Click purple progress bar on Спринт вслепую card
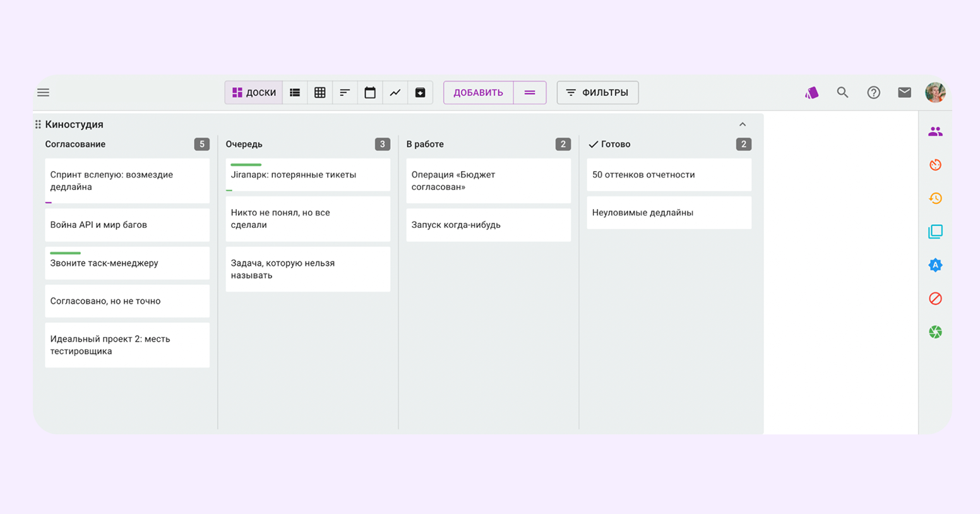The width and height of the screenshot is (980, 514). click(49, 202)
